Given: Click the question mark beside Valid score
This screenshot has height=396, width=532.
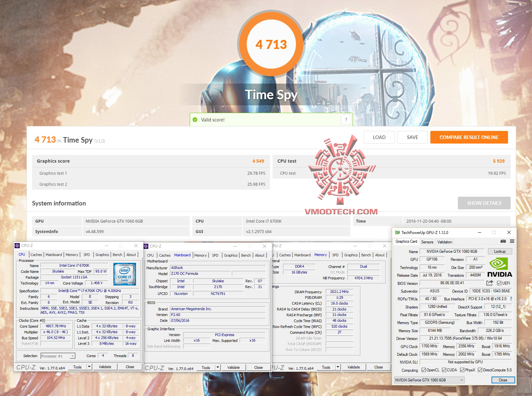Looking at the screenshot, I should 346,120.
